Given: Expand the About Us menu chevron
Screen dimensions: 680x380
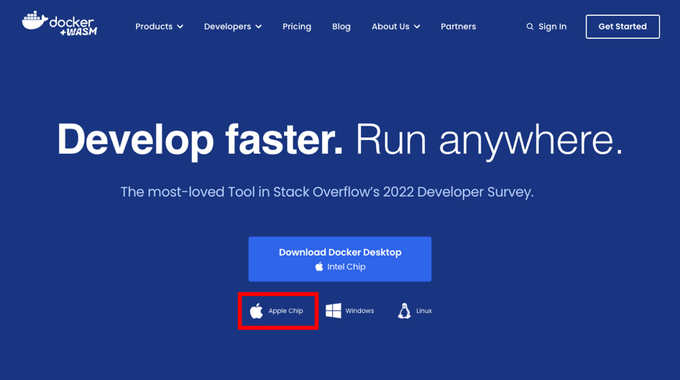Looking at the screenshot, I should coord(417,27).
